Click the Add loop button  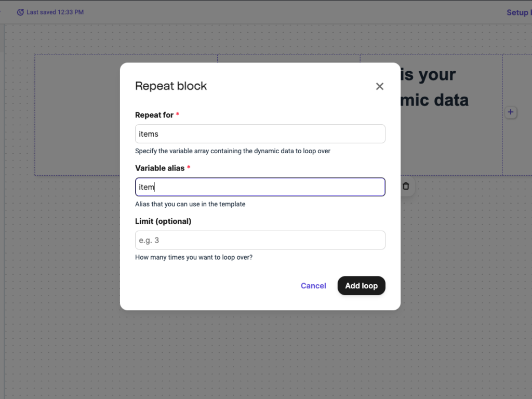[x=361, y=286]
